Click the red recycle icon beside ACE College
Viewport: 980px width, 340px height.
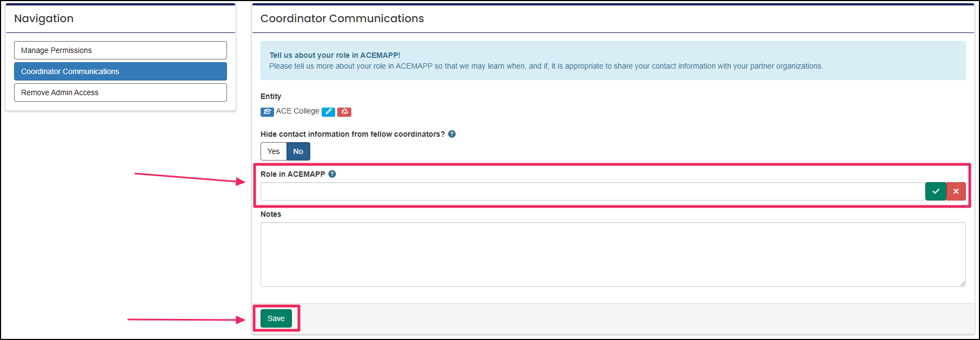pyautogui.click(x=344, y=112)
